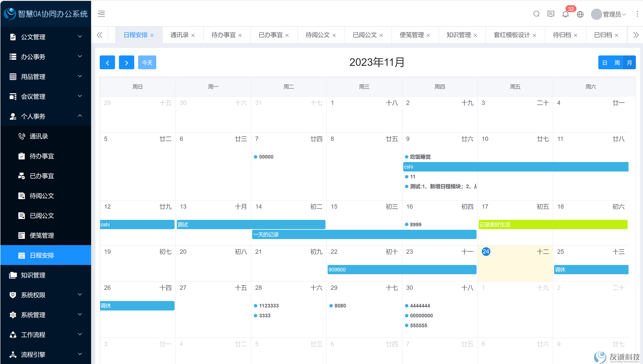Open the 管理员 user dropdown
Viewport: 643px width, 364px height.
point(614,14)
